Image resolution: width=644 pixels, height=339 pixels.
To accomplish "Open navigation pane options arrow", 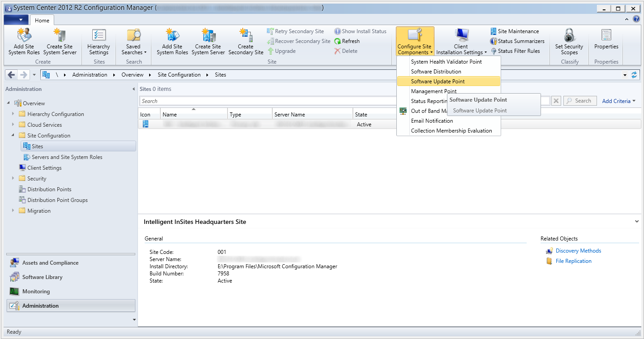I will click(134, 320).
